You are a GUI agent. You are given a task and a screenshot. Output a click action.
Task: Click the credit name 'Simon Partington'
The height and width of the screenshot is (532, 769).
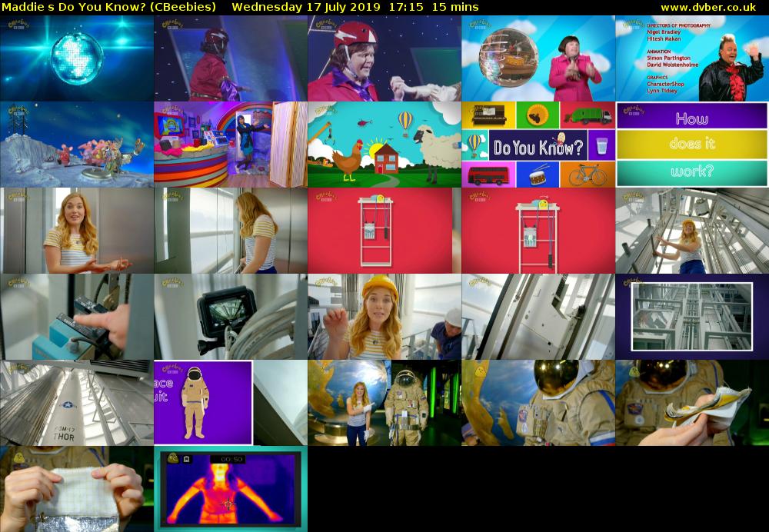(x=668, y=58)
